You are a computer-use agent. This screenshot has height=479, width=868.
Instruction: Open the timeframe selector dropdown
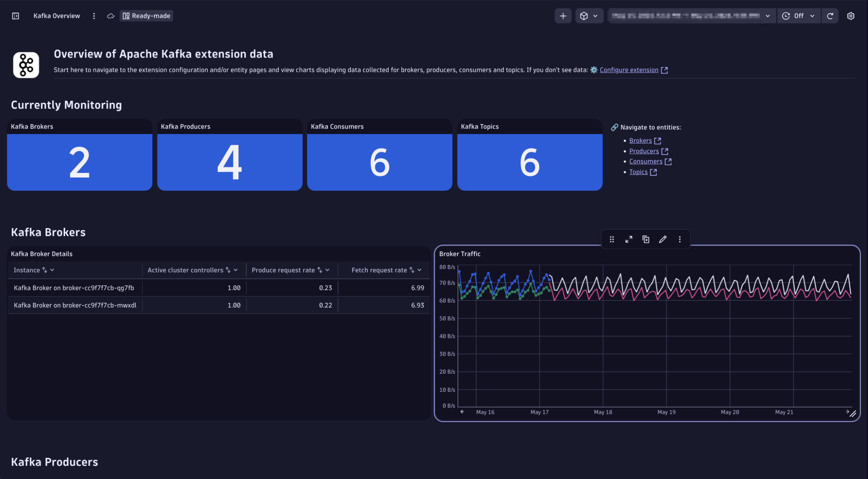pyautogui.click(x=691, y=16)
